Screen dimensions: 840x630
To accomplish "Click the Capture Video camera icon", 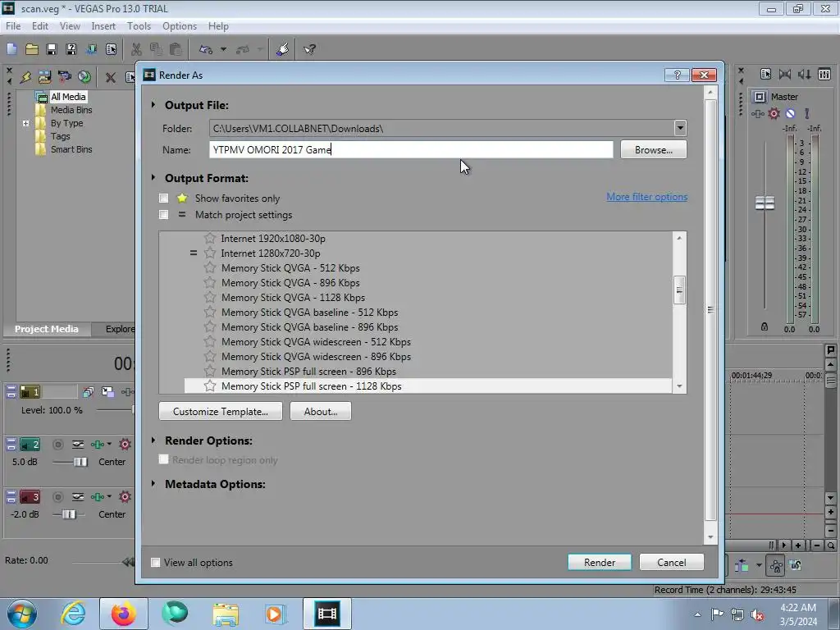I will 64,77.
